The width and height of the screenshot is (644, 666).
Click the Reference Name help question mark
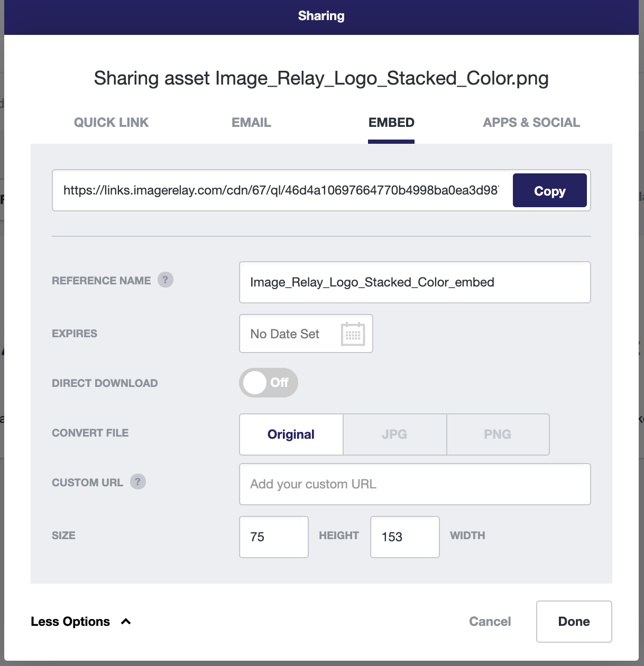[165, 280]
